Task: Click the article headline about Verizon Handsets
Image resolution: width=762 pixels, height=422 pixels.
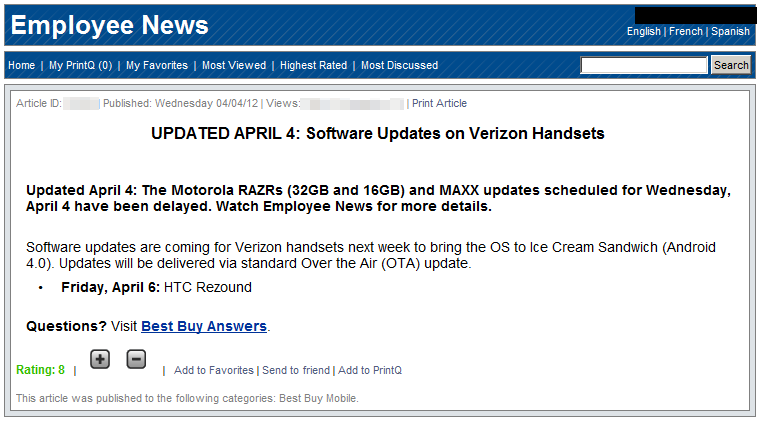Action: point(377,134)
